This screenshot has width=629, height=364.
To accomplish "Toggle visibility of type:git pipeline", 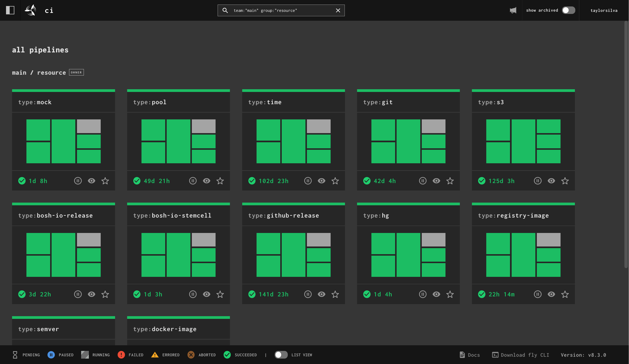I will (436, 181).
